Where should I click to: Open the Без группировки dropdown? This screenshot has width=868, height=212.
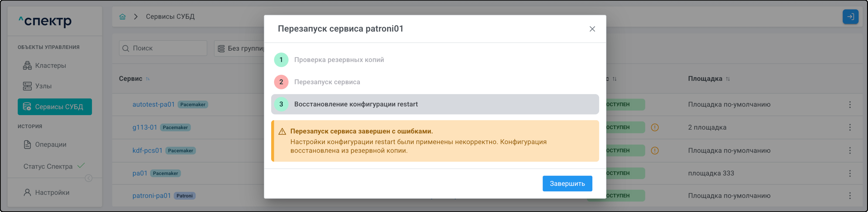pyautogui.click(x=240, y=48)
